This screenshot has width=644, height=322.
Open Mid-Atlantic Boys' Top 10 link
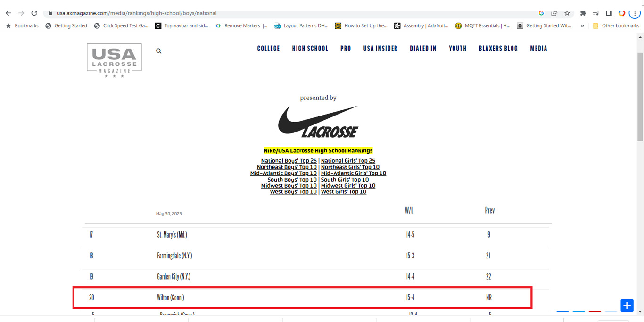point(283,173)
